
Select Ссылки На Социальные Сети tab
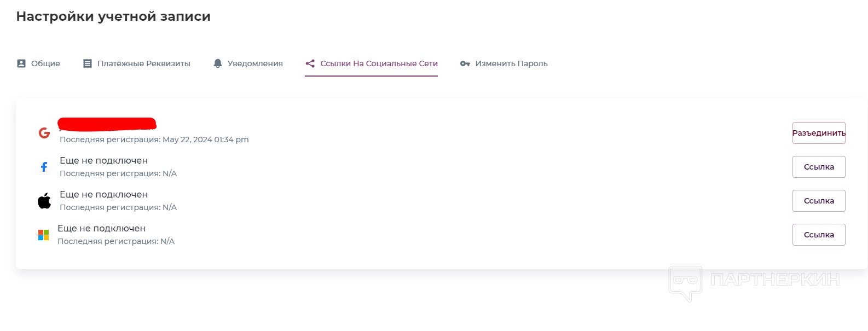click(379, 63)
